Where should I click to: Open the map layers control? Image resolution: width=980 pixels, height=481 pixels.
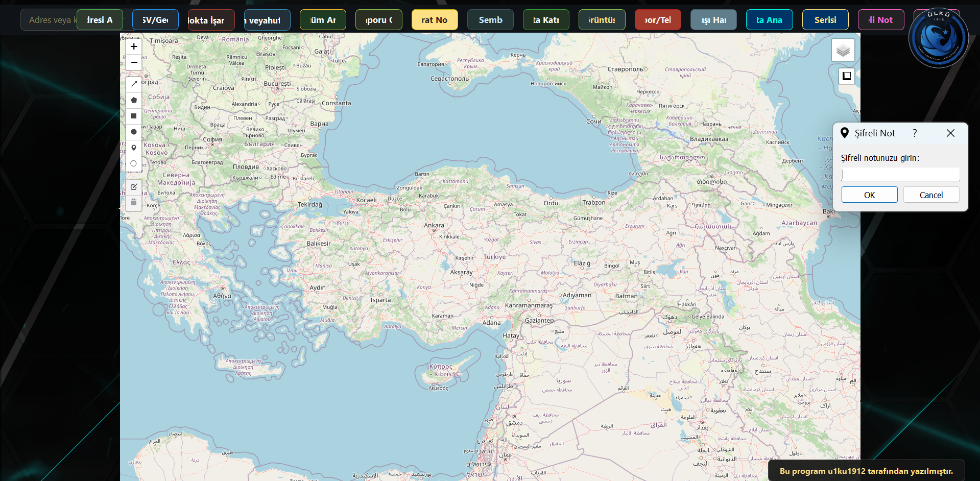tap(843, 50)
